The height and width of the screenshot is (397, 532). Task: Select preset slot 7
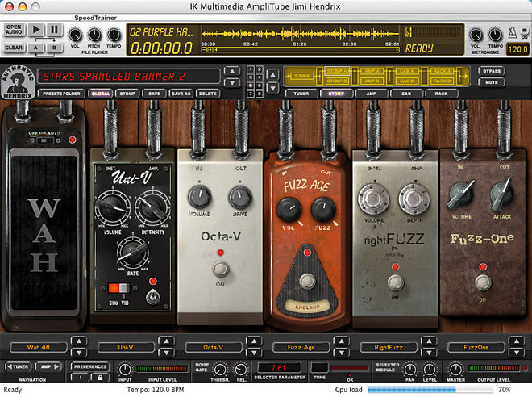click(251, 94)
